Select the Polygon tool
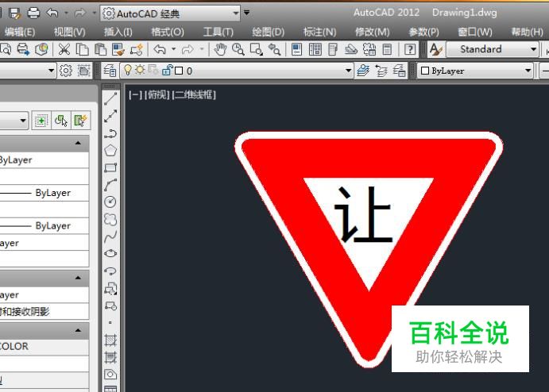 tap(110, 150)
